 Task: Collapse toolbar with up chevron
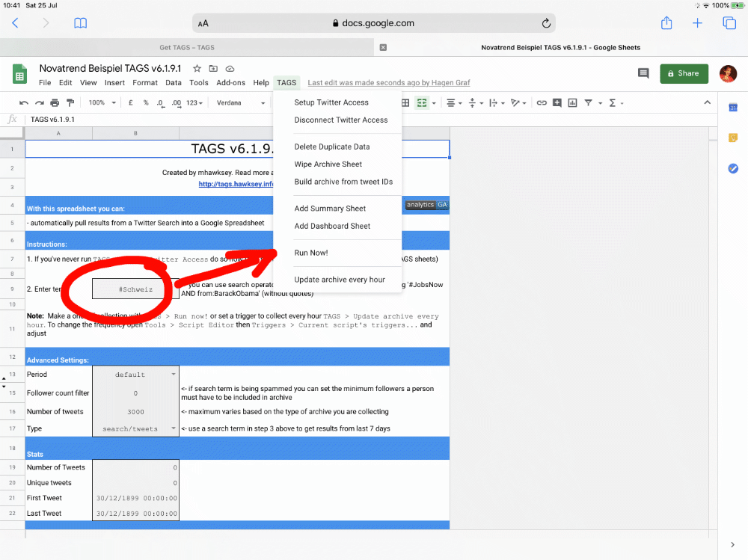(707, 102)
